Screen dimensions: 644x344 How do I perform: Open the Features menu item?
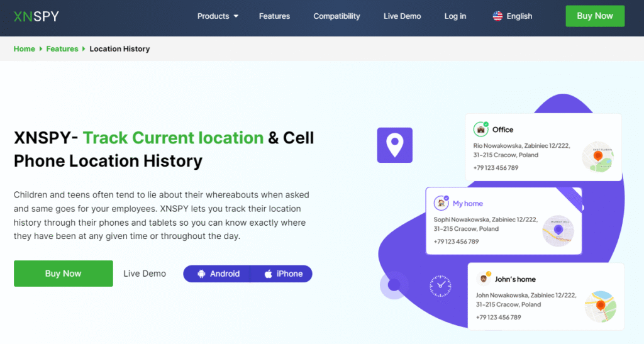tap(274, 16)
